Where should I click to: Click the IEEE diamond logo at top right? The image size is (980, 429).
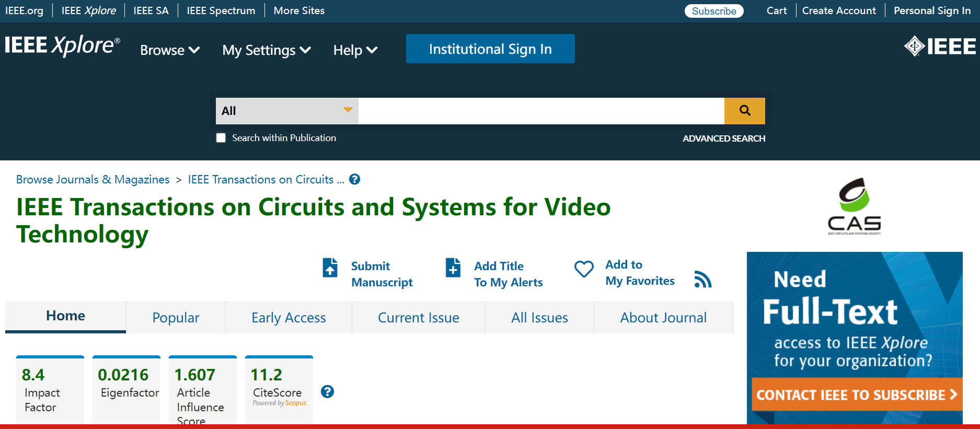[940, 47]
